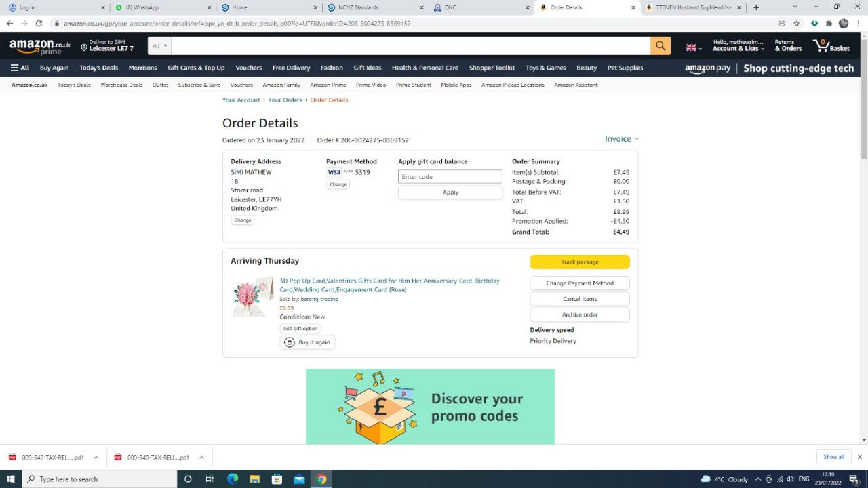
Task: Open Microsoft Edge from taskbar
Action: coord(233,479)
